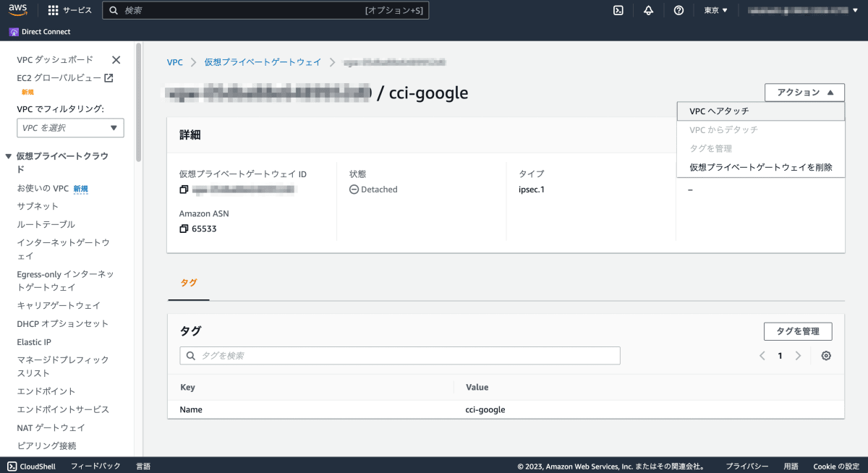The height and width of the screenshot is (473, 868).
Task: Open tag table settings gear
Action: (826, 356)
